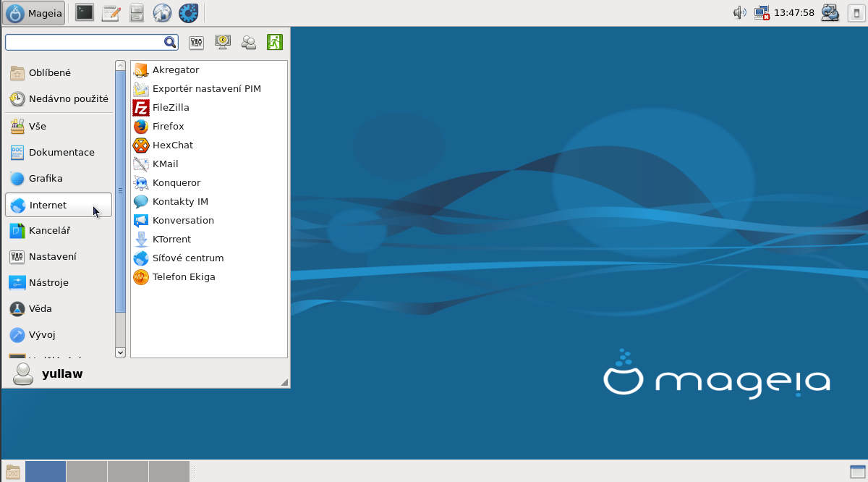Screen dimensions: 868x482
Task: Launch Akregator feed reader
Action: 209,69
